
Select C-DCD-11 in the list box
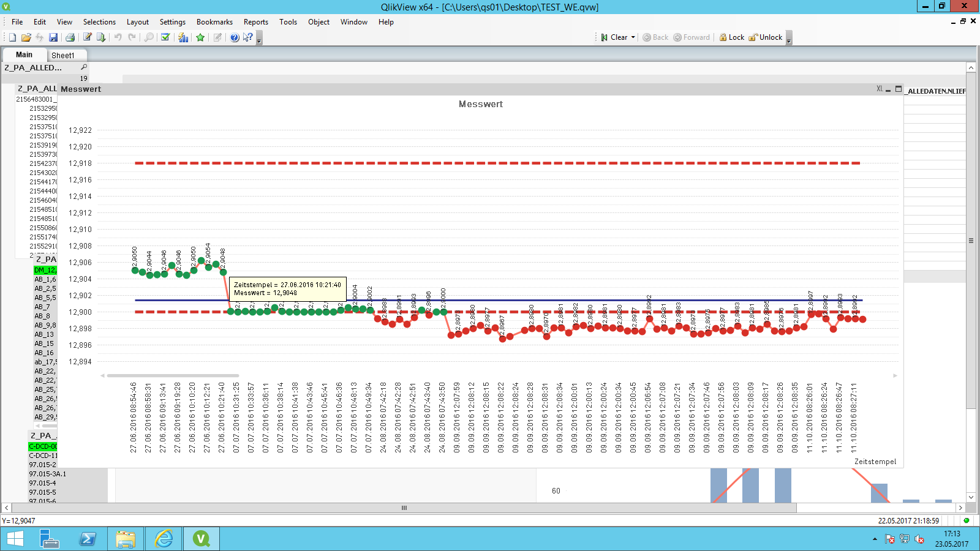(x=43, y=455)
